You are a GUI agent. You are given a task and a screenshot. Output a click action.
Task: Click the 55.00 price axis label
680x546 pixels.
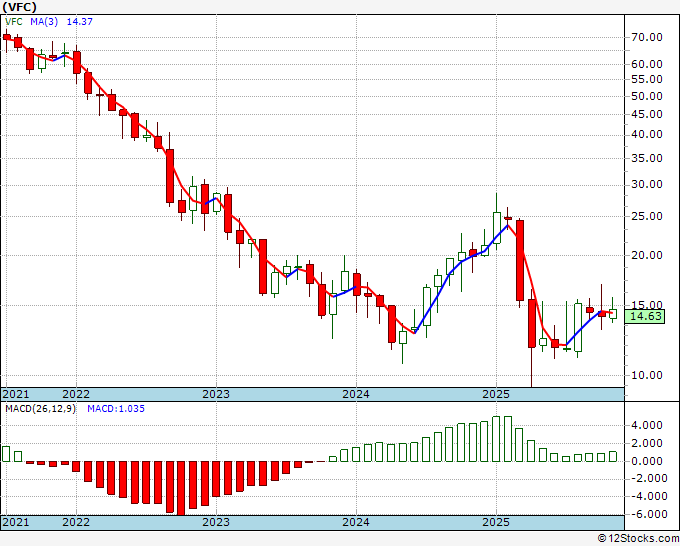(647, 79)
